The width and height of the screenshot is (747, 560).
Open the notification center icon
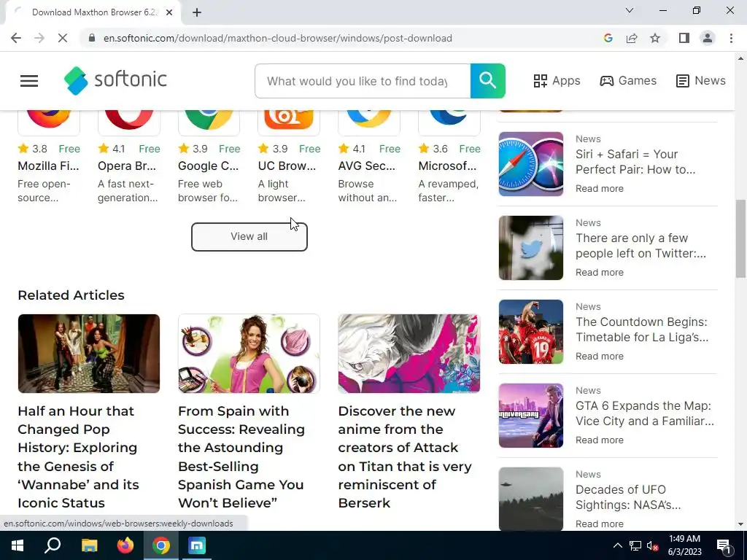click(x=724, y=546)
